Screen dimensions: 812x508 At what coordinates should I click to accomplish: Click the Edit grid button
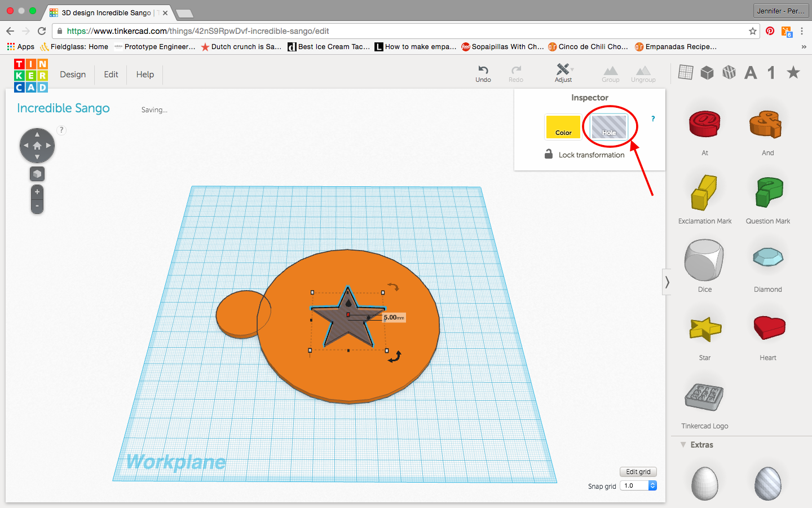pos(638,472)
